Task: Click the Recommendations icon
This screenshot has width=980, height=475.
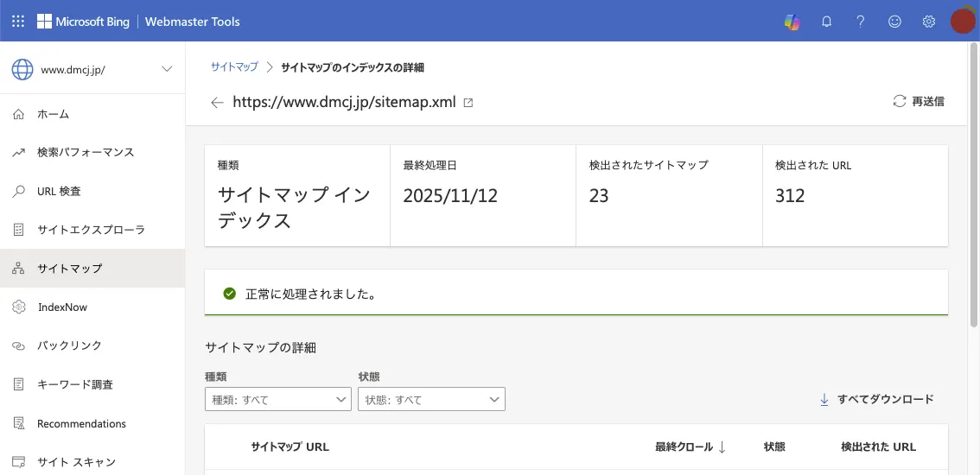Action: [19, 423]
